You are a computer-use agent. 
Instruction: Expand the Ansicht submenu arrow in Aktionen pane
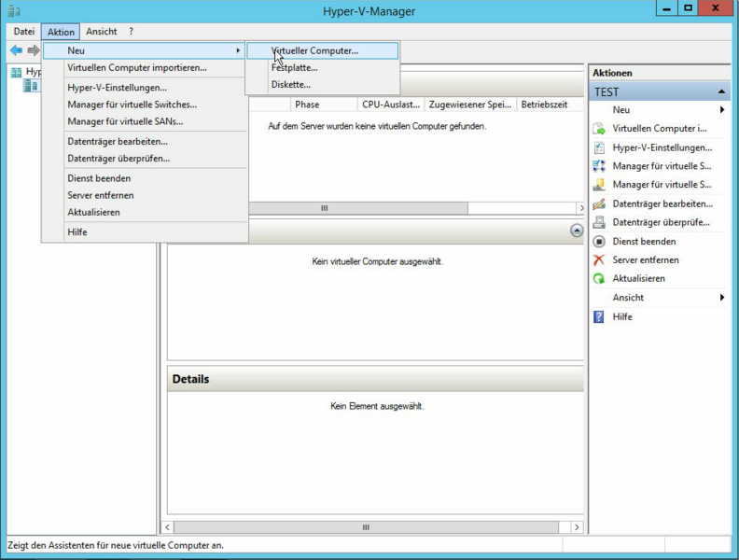coord(721,298)
